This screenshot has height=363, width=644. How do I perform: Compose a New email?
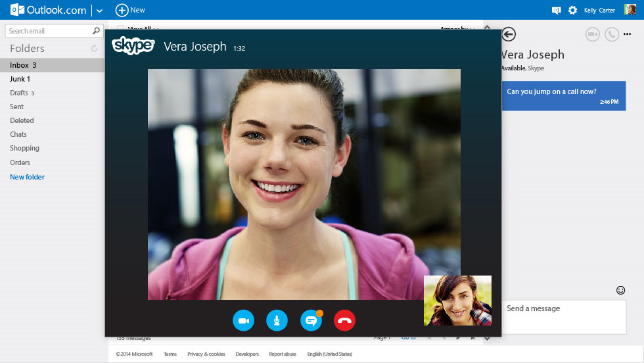[130, 10]
